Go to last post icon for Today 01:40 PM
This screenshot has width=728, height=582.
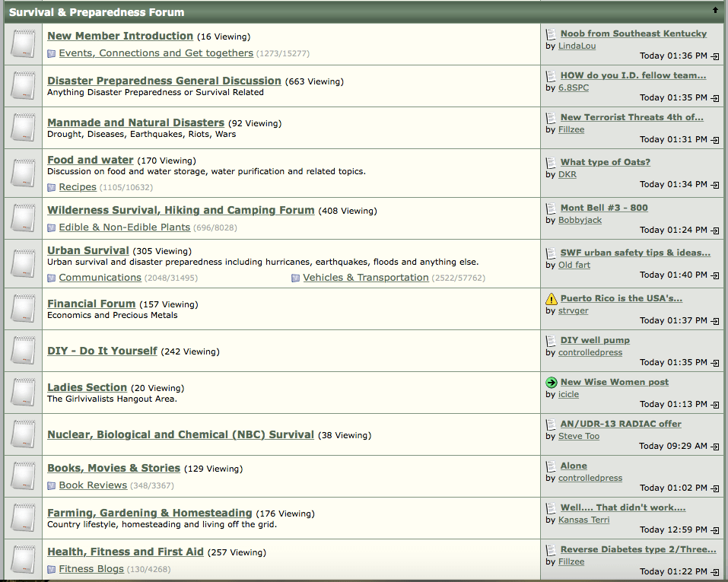pyautogui.click(x=715, y=275)
